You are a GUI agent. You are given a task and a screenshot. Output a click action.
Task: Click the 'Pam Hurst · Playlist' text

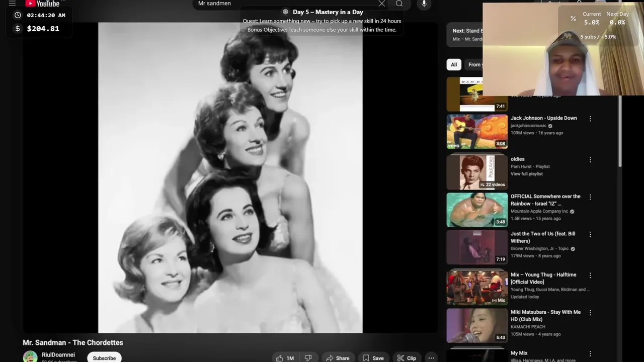(x=530, y=166)
